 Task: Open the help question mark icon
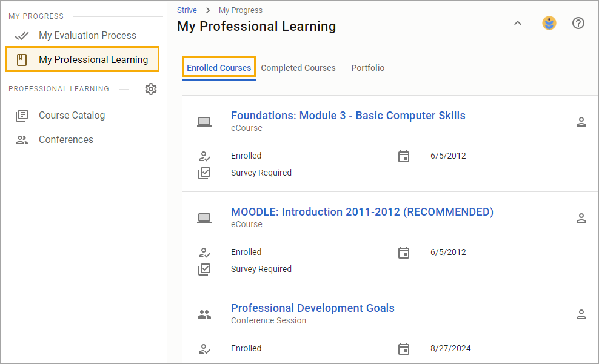click(x=578, y=23)
